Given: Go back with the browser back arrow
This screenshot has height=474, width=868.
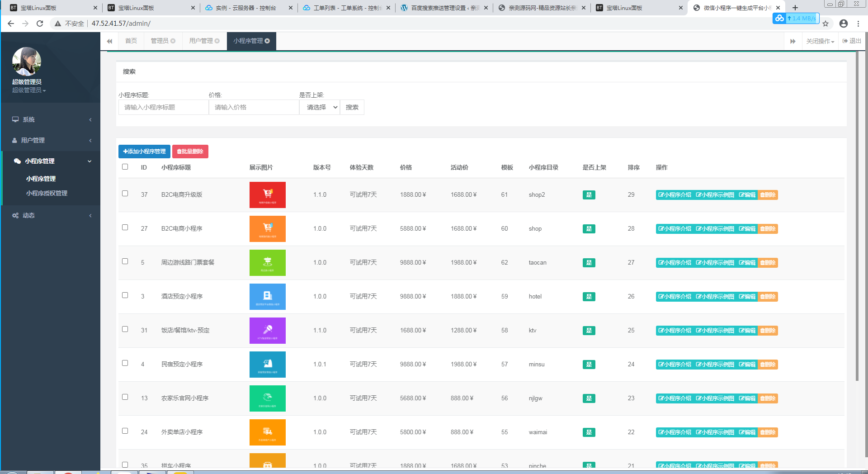Looking at the screenshot, I should coord(11,24).
